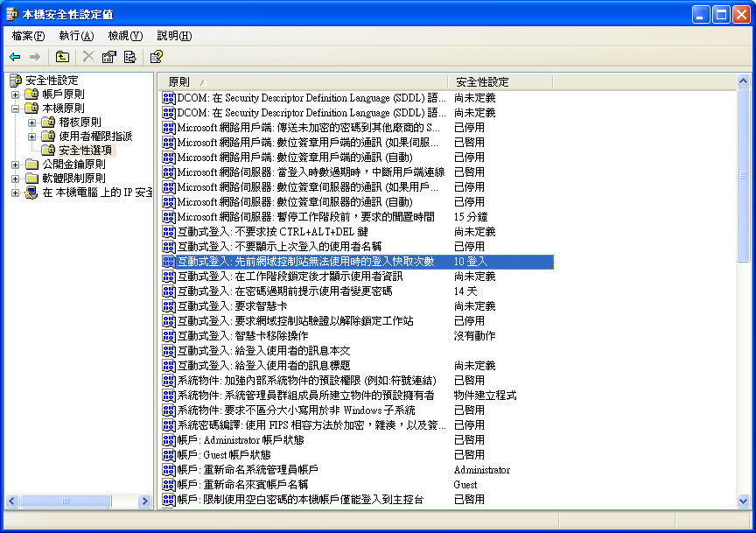Open the 檔案(F) menu
The image size is (756, 533).
click(28, 36)
